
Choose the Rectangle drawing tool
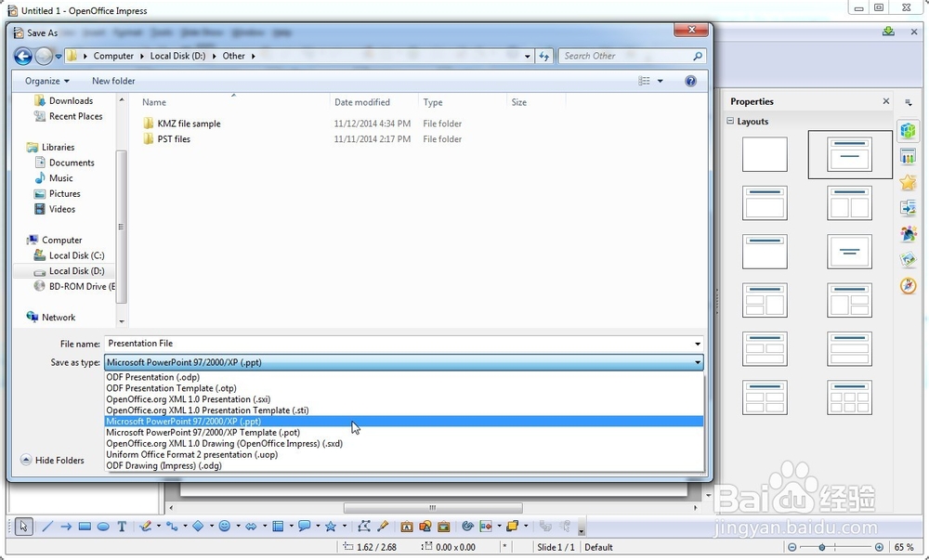point(85,527)
